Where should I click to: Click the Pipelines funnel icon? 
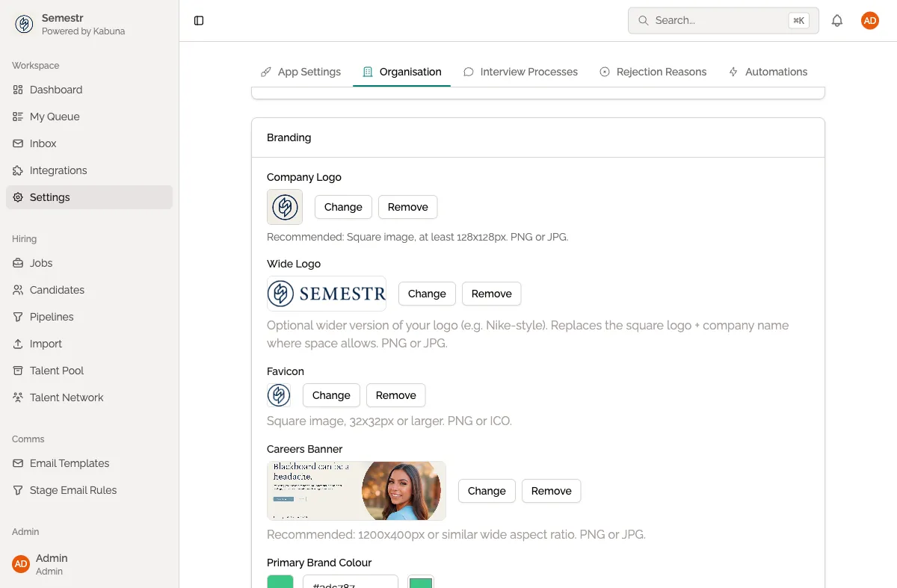pyautogui.click(x=18, y=317)
